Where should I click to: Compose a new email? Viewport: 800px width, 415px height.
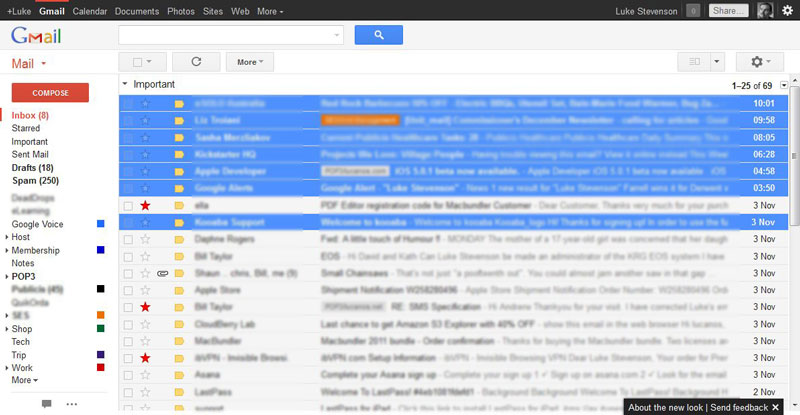pyautogui.click(x=50, y=93)
